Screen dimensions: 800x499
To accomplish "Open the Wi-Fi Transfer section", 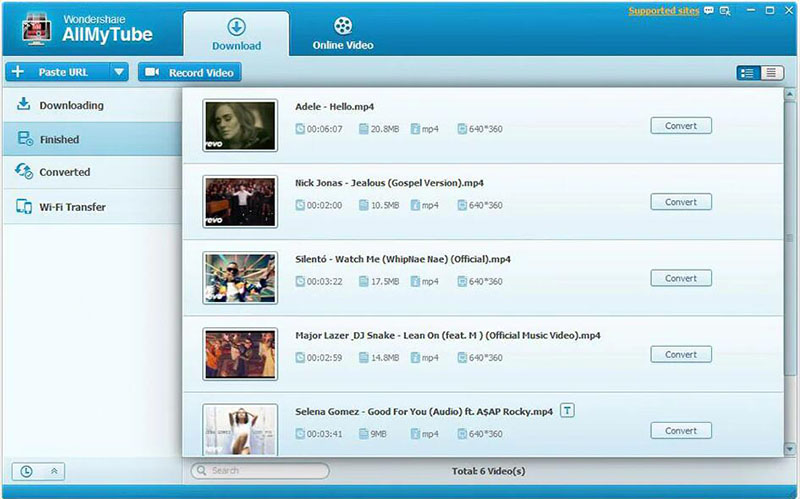I will pos(92,207).
